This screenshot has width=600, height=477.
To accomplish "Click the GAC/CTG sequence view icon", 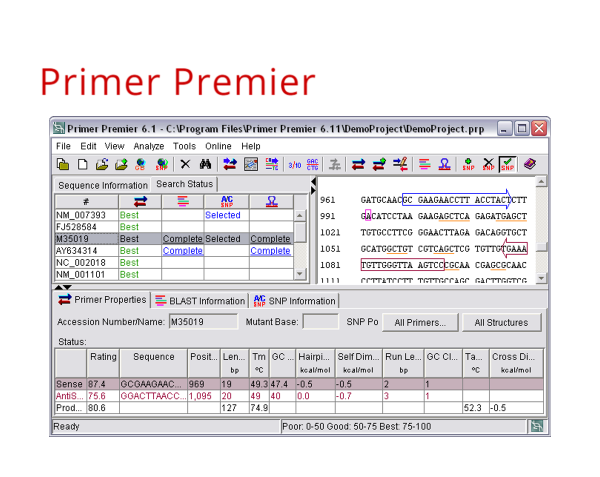I will tap(312, 164).
